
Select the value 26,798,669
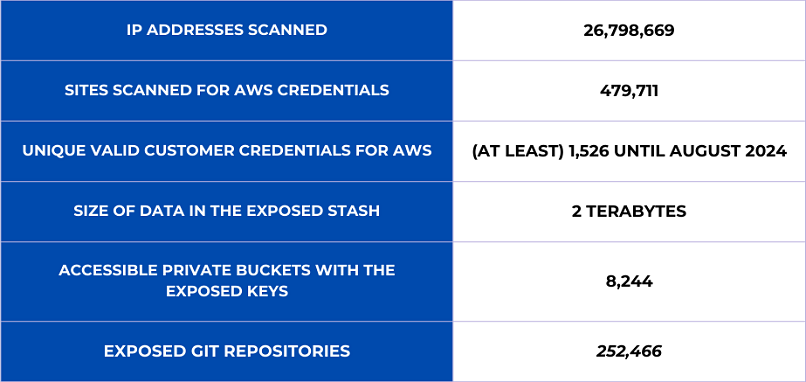pos(629,31)
